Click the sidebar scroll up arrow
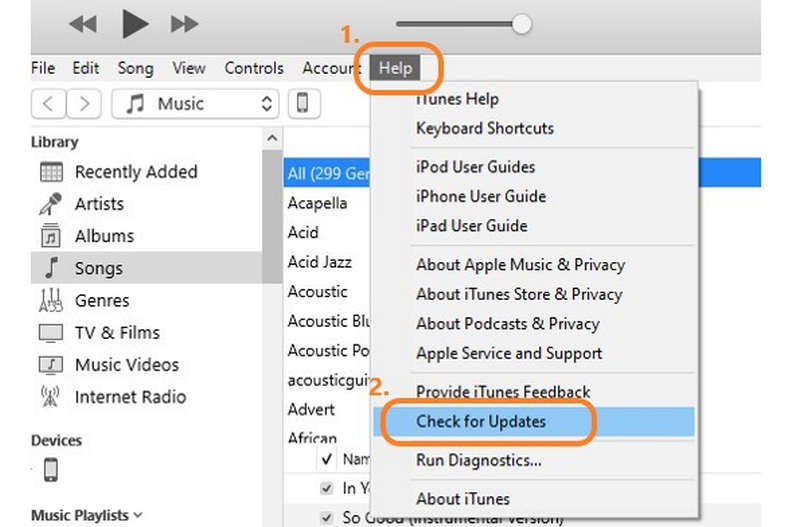Viewport: 800px width, 527px height. pos(272,138)
